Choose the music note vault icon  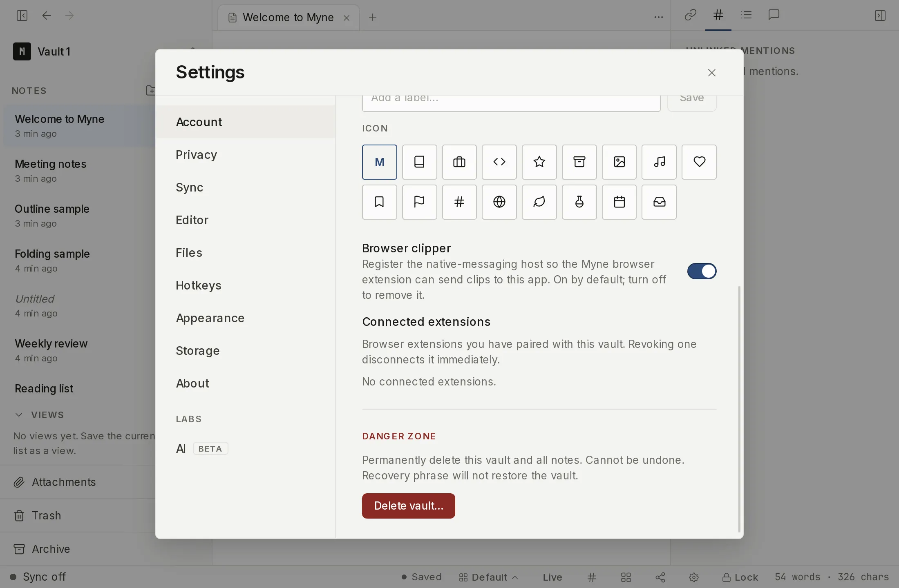point(659,162)
